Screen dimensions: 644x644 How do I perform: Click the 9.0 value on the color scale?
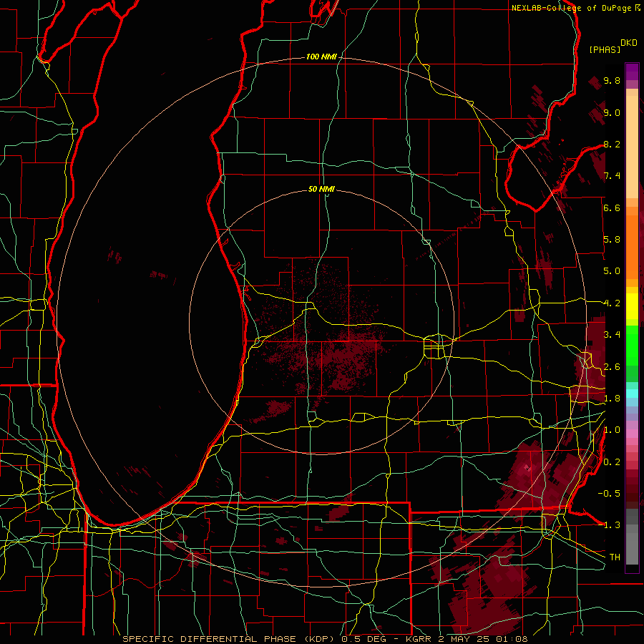point(612,113)
